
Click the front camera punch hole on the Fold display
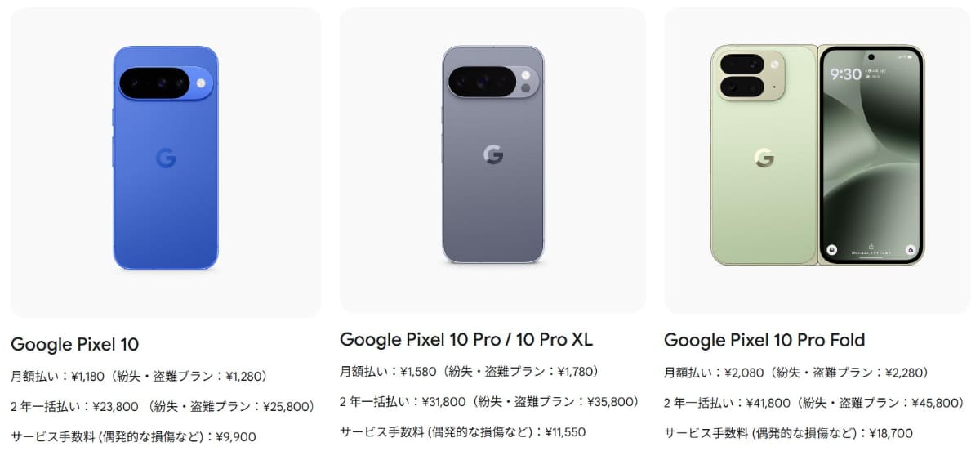click(871, 57)
